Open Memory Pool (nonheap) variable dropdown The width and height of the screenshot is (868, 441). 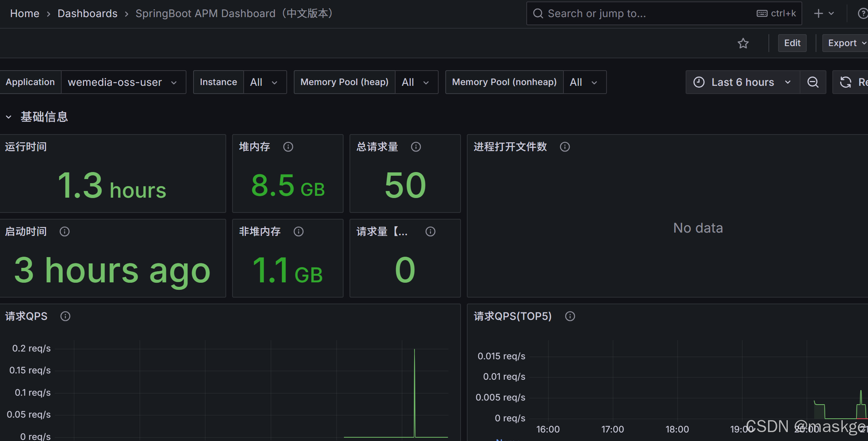[584, 82]
